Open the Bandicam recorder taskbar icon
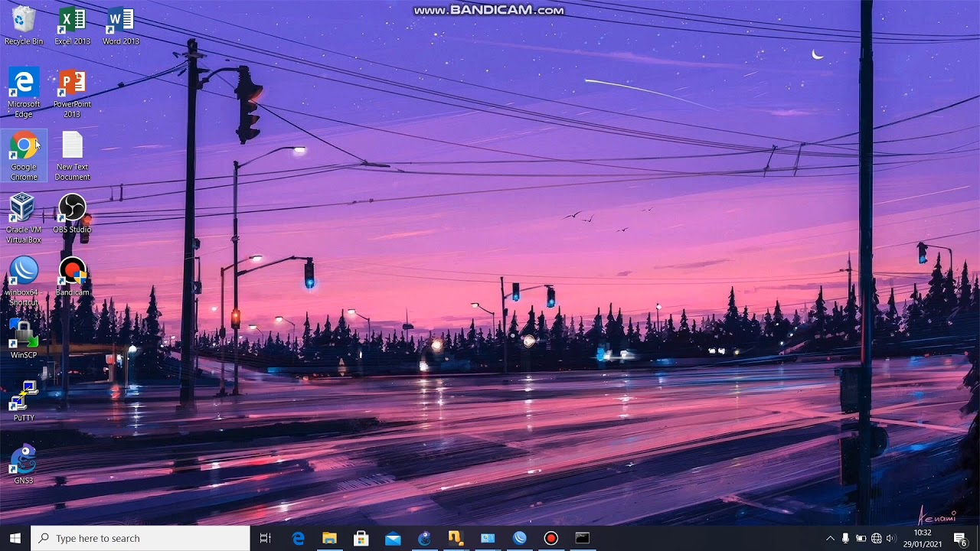 click(x=551, y=538)
